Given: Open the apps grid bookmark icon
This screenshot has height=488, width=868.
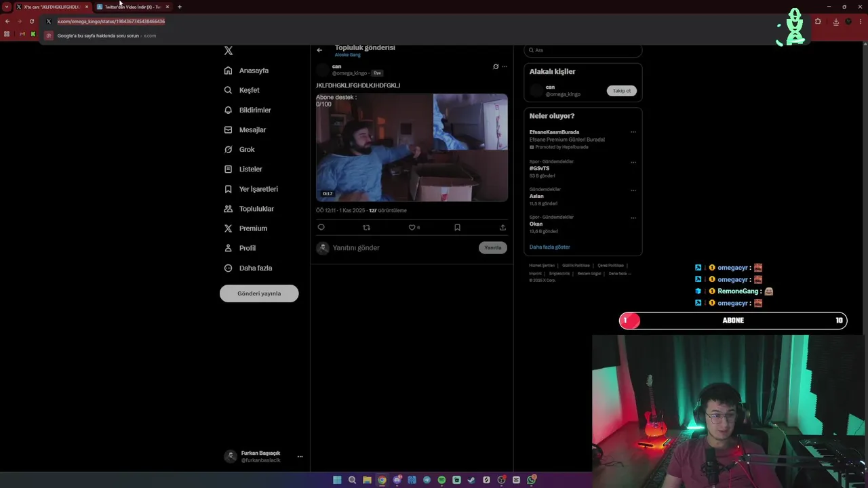Looking at the screenshot, I should click(7, 34).
